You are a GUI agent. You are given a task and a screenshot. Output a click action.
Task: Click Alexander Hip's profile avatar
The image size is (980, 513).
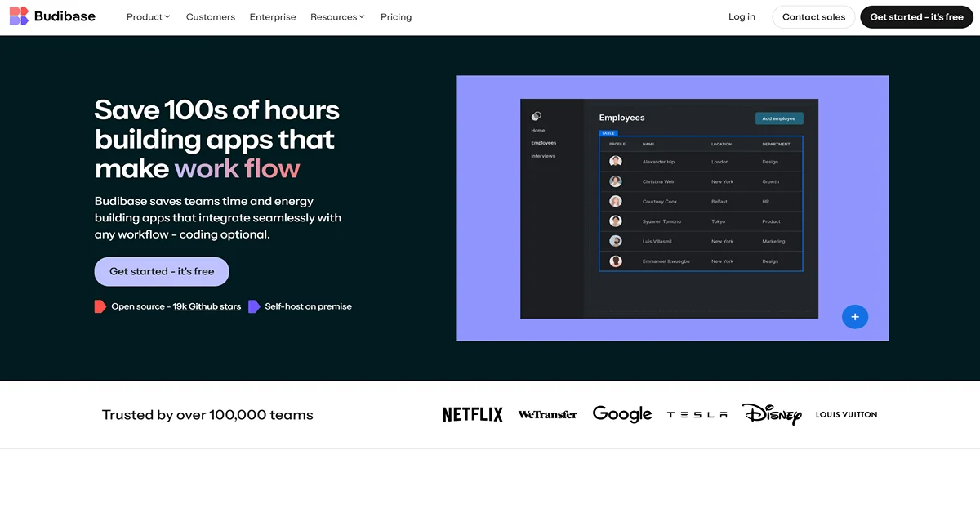[616, 162]
